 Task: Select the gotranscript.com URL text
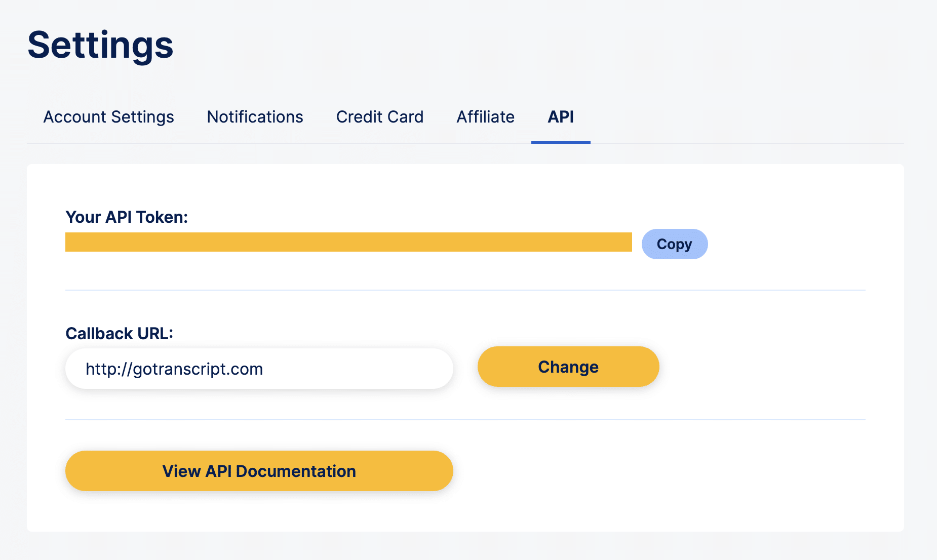(x=174, y=369)
